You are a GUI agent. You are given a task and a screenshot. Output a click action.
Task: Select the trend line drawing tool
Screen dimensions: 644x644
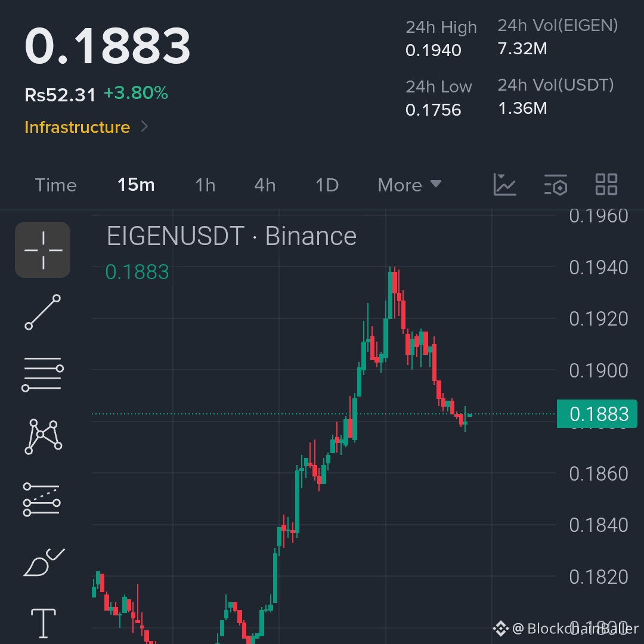pos(43,312)
